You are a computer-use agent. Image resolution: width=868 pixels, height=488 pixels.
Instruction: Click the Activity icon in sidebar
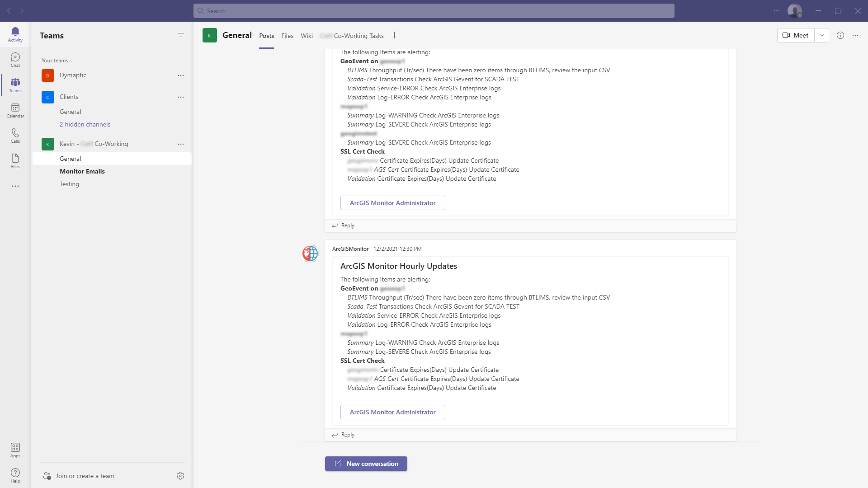coord(15,34)
